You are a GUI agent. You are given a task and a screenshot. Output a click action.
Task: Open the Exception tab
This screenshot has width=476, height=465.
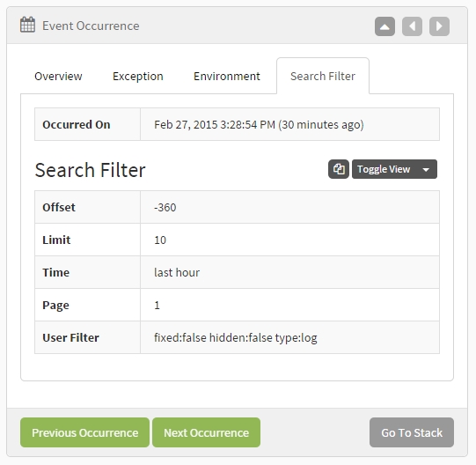click(x=138, y=76)
